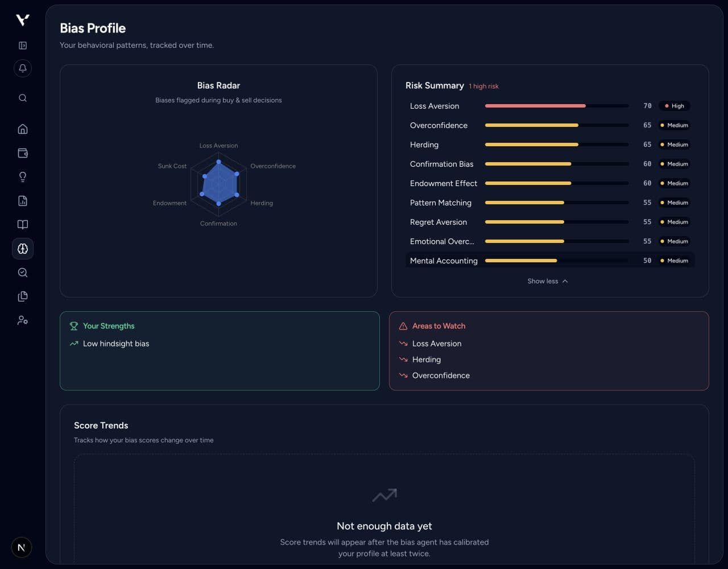
Task: Click the Overconfidence radar axis label
Action: click(x=273, y=166)
